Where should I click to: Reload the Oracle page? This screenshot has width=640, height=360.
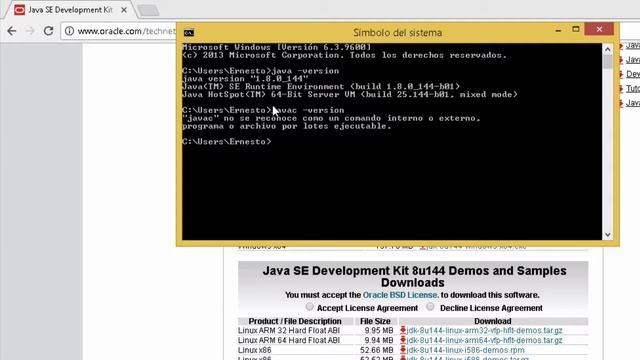49,31
